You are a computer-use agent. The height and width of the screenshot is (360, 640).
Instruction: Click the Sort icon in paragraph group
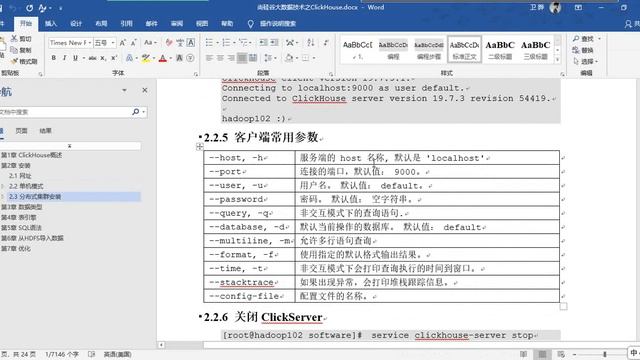pyautogui.click(x=311, y=42)
